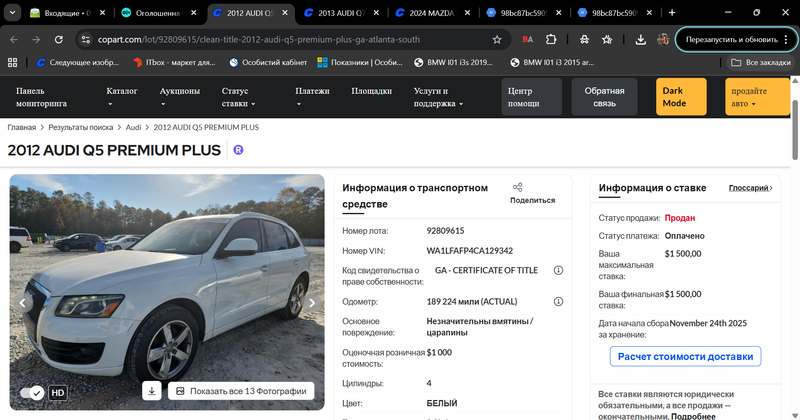The width and height of the screenshot is (800, 420).
Task: Select the VIN WA1LFAFP4CA129342 text
Action: tap(469, 251)
